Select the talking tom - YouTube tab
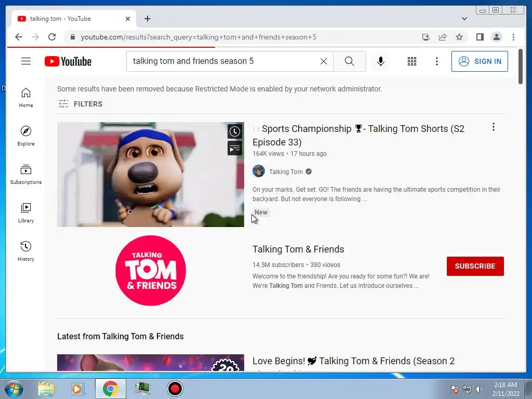 tap(73, 19)
